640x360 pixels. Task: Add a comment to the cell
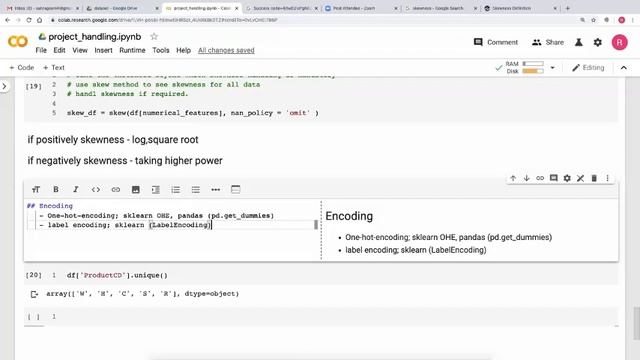tap(553, 178)
